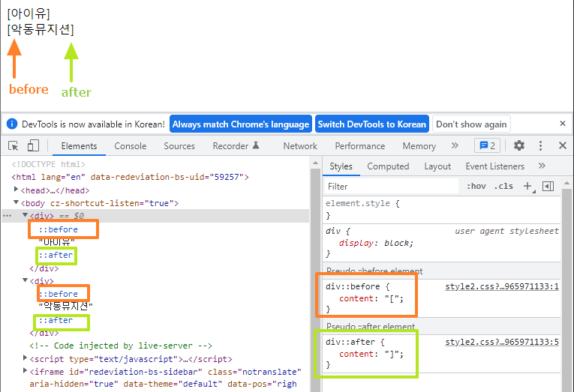Collapse the body element node
Image resolution: width=574 pixels, height=392 pixels.
click(16, 202)
